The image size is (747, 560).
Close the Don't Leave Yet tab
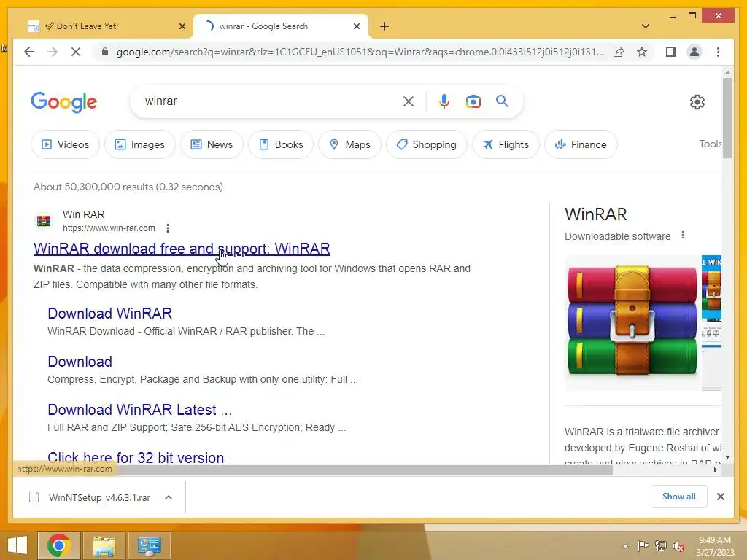click(x=182, y=26)
